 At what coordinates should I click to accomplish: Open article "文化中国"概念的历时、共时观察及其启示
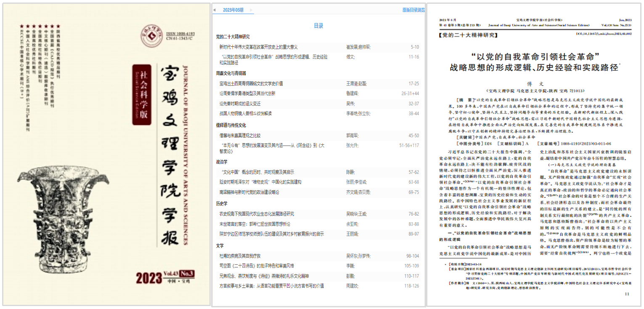(x=258, y=172)
